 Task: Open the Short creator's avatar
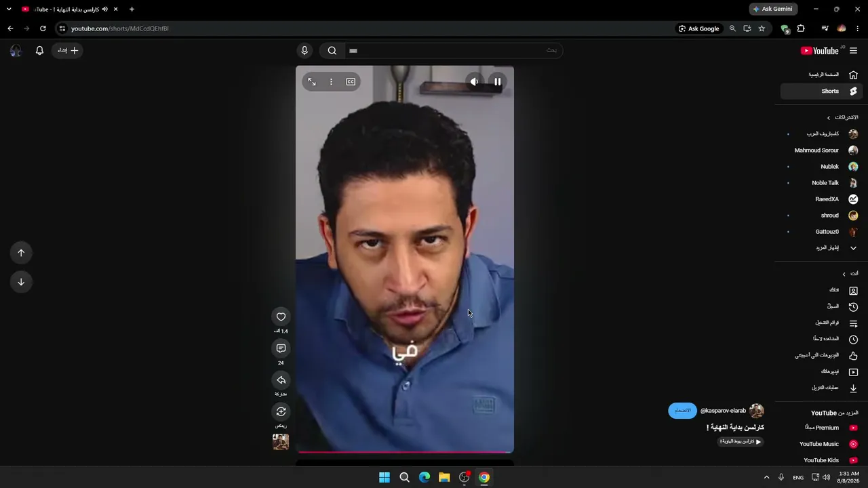(757, 411)
